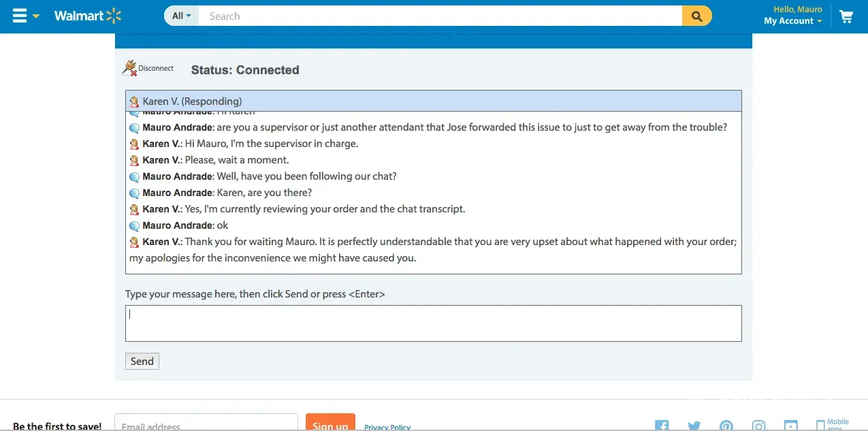Viewport: 868px width, 431px height.
Task: Open Walmart's Instagram page icon
Action: tap(758, 426)
